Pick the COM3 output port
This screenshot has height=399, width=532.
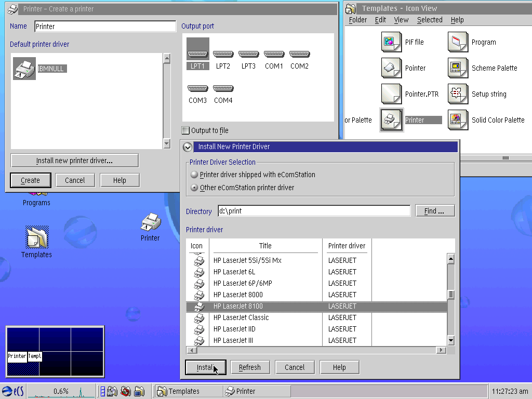click(x=197, y=88)
